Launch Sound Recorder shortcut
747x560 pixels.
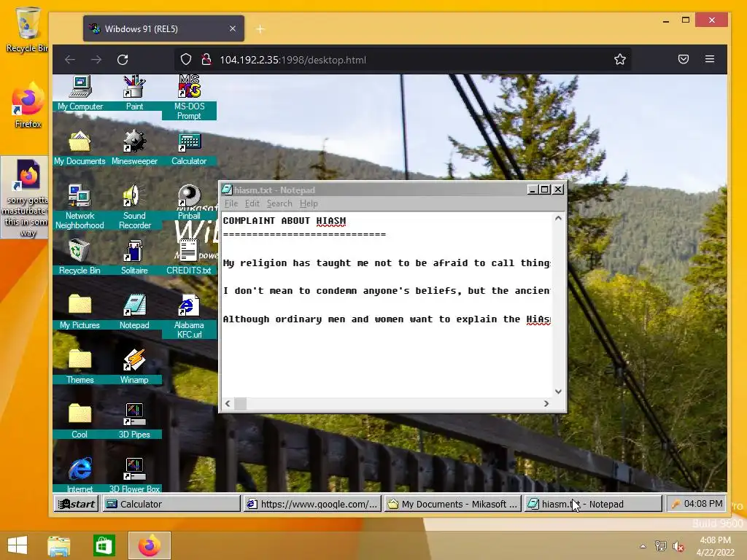click(134, 206)
